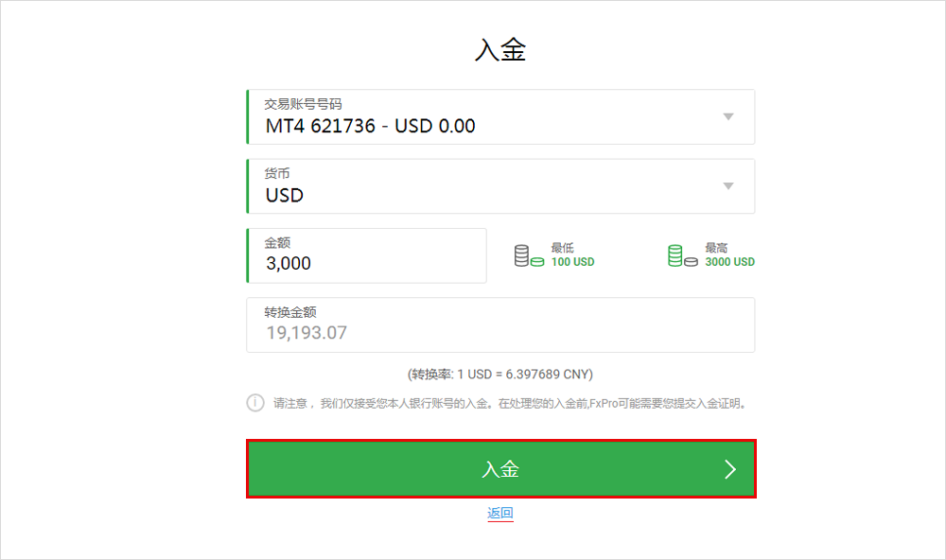The image size is (946, 560).
Task: Click the green maximum deposit coins icon
Action: [682, 255]
